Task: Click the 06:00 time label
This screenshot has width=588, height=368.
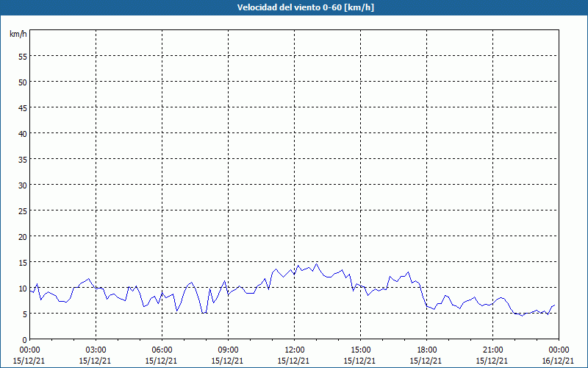Action: tap(162, 350)
